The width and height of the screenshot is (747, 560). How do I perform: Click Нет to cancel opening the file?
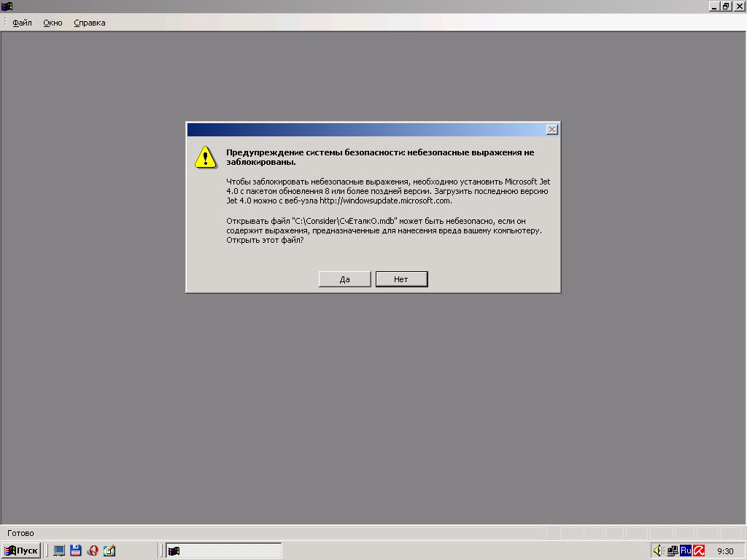coord(401,279)
